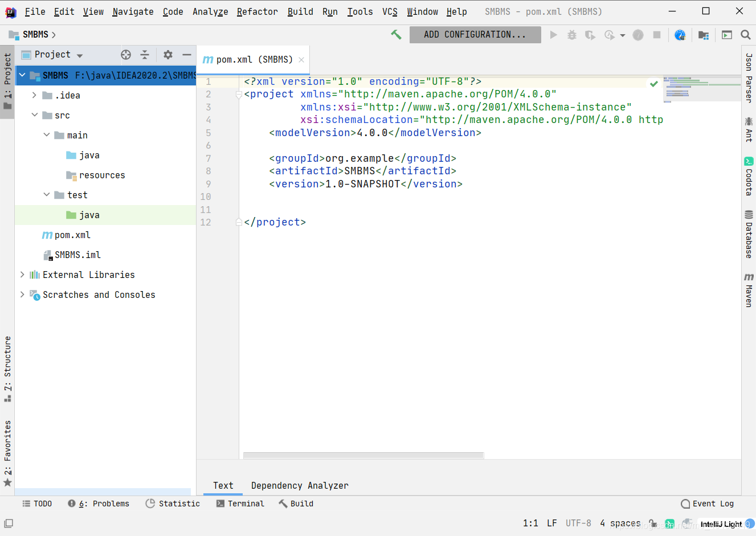The width and height of the screenshot is (756, 536).
Task: Toggle the Json Parser side panel
Action: pyautogui.click(x=749, y=77)
